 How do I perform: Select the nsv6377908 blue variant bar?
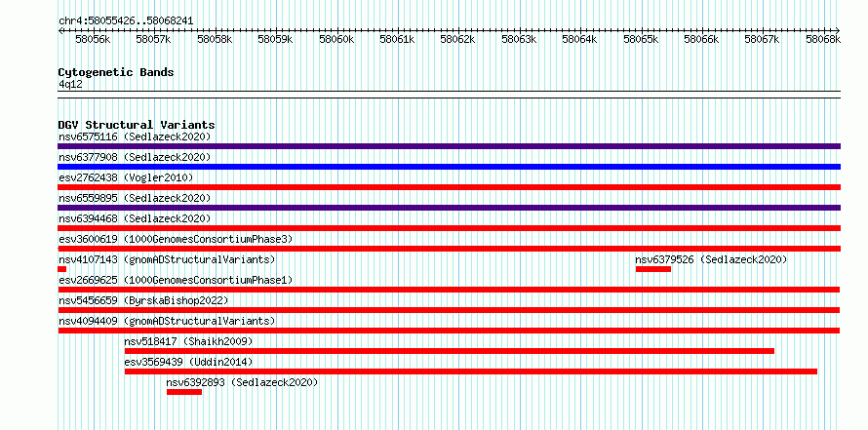pos(449,167)
